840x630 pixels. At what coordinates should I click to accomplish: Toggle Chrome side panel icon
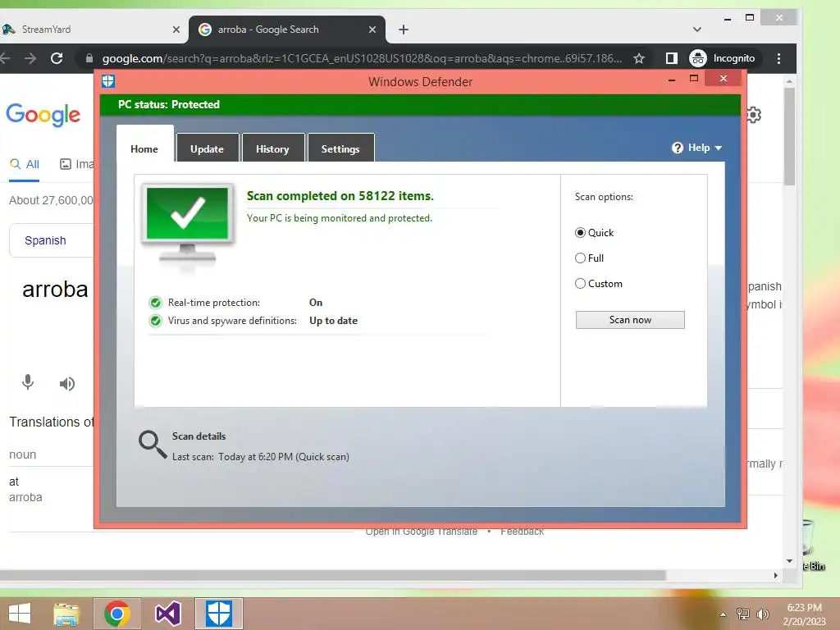[671, 58]
